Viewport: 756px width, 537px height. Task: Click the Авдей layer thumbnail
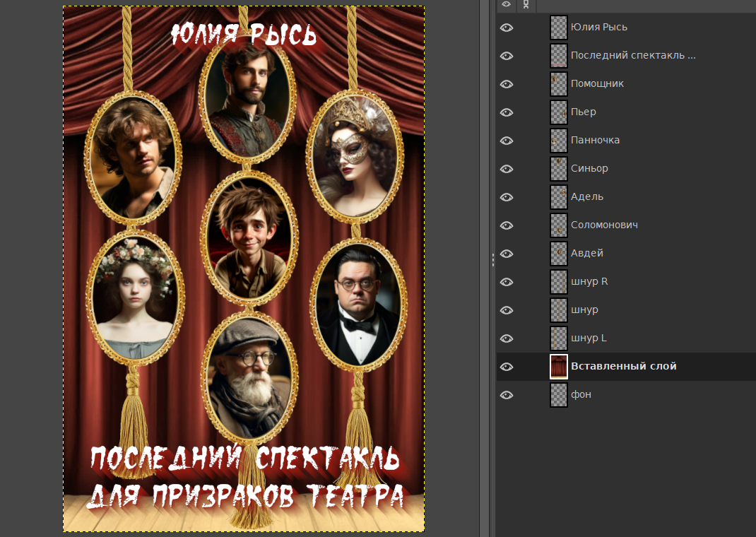pos(559,254)
